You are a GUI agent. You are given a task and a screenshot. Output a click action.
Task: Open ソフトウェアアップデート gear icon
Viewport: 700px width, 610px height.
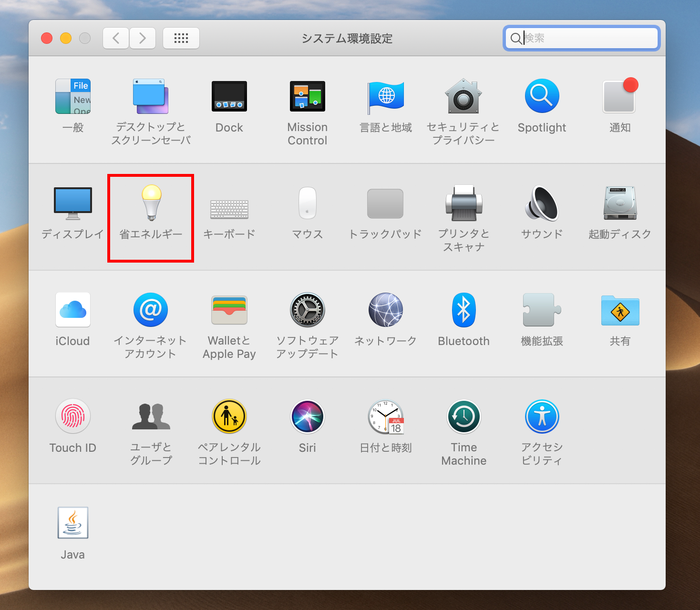pyautogui.click(x=308, y=310)
